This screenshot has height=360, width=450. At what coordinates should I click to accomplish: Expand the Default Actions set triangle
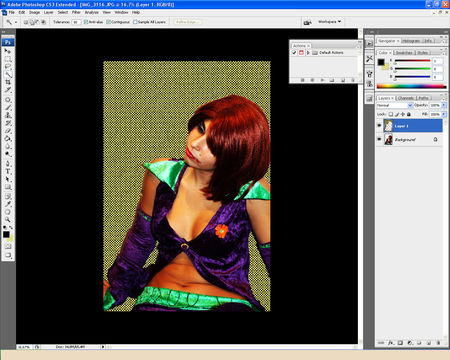click(x=308, y=53)
